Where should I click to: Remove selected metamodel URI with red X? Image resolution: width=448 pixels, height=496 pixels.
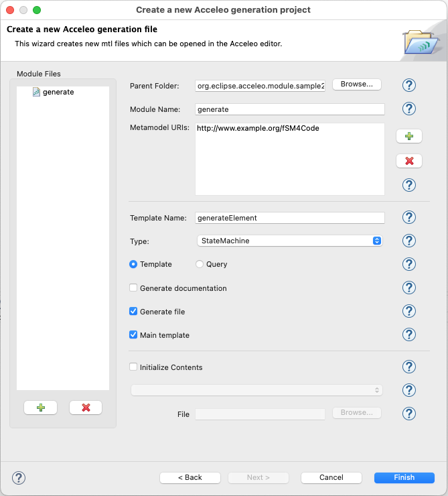click(408, 161)
